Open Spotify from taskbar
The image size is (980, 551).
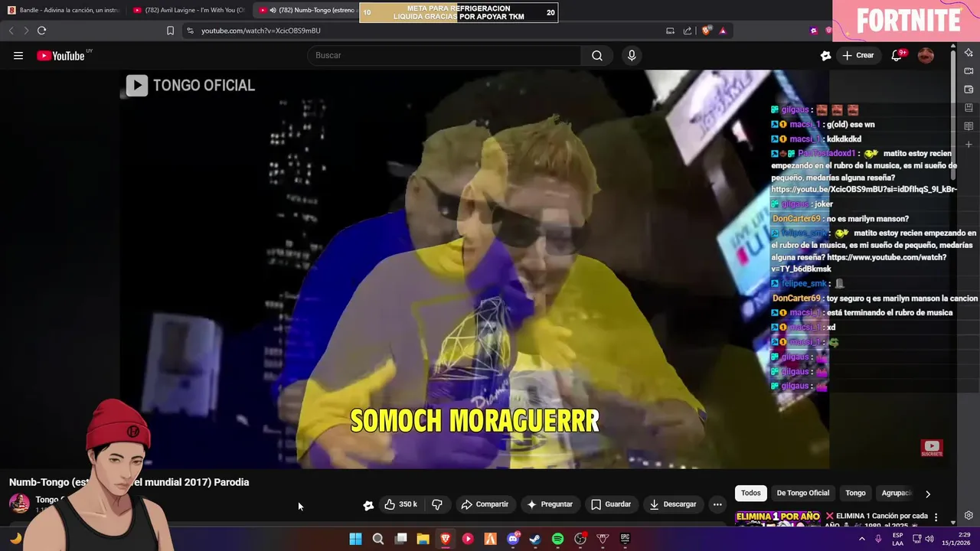pos(557,539)
